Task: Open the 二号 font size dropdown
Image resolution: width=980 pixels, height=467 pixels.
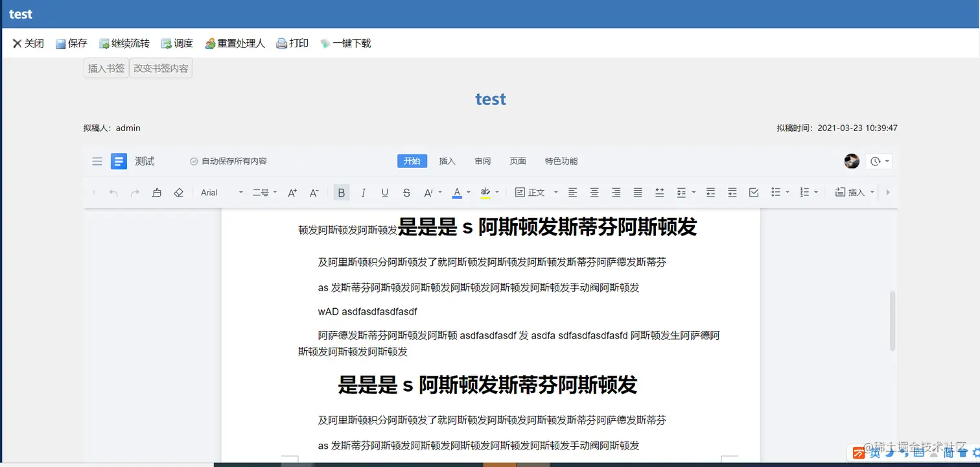Action: click(264, 193)
